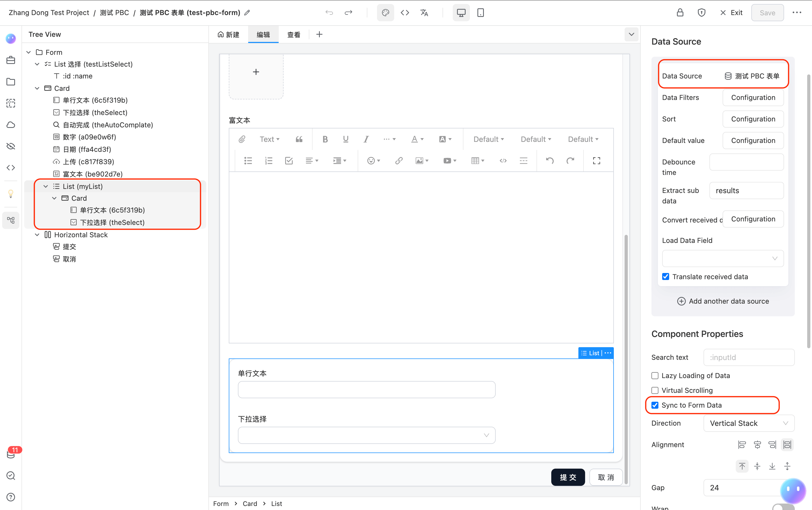Open Text style dropdown in editor
The height and width of the screenshot is (510, 812).
(269, 139)
